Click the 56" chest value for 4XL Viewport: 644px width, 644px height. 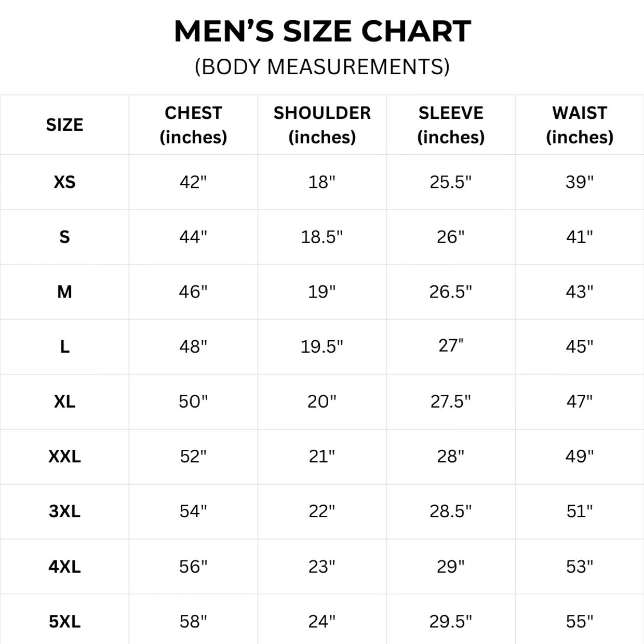pyautogui.click(x=193, y=566)
